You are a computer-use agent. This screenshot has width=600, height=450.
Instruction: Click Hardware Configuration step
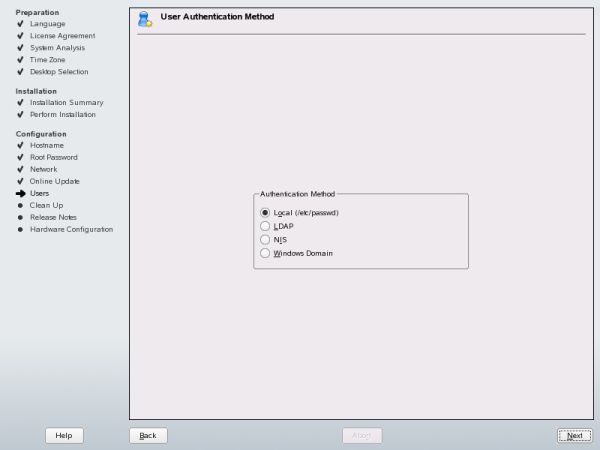[72, 229]
